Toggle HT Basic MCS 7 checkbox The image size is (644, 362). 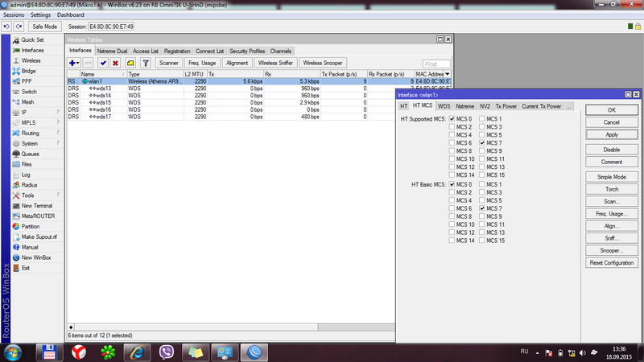[x=482, y=208]
